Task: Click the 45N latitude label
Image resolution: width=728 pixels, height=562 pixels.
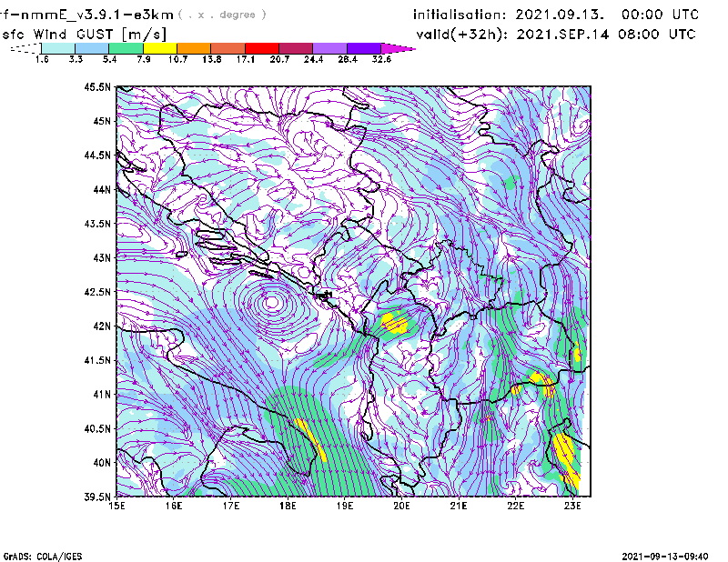Action: [102, 121]
